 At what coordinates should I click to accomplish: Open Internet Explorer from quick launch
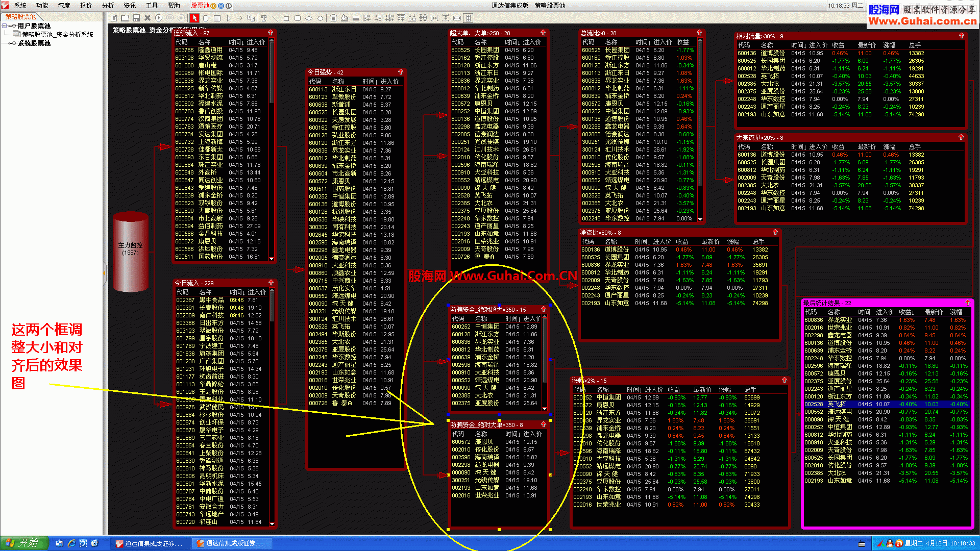[x=71, y=543]
